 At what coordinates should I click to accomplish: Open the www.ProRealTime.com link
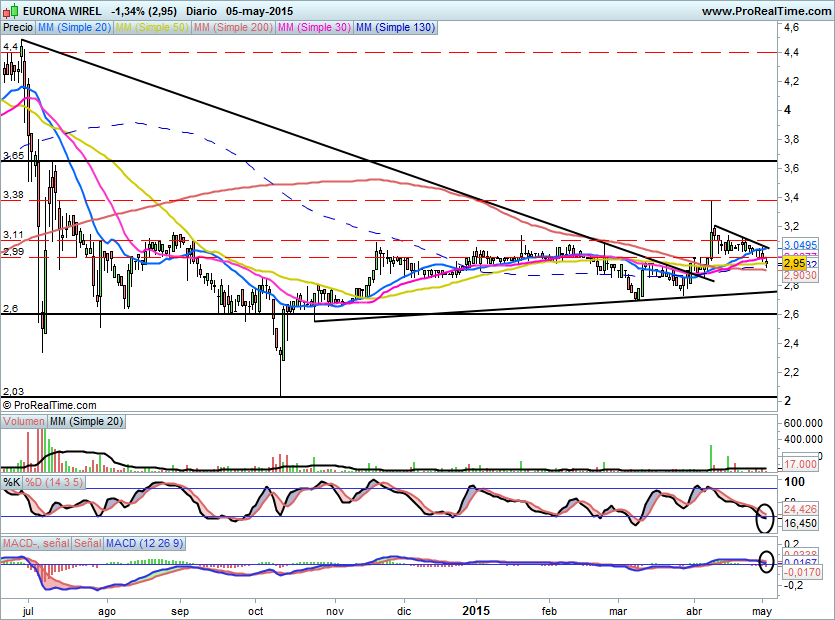click(766, 11)
